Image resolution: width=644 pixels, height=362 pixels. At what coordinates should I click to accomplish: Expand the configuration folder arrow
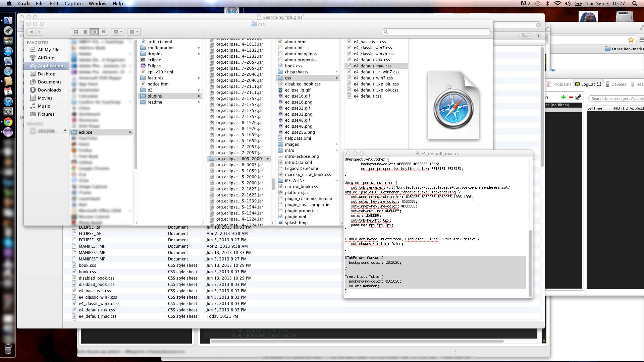pyautogui.click(x=199, y=48)
